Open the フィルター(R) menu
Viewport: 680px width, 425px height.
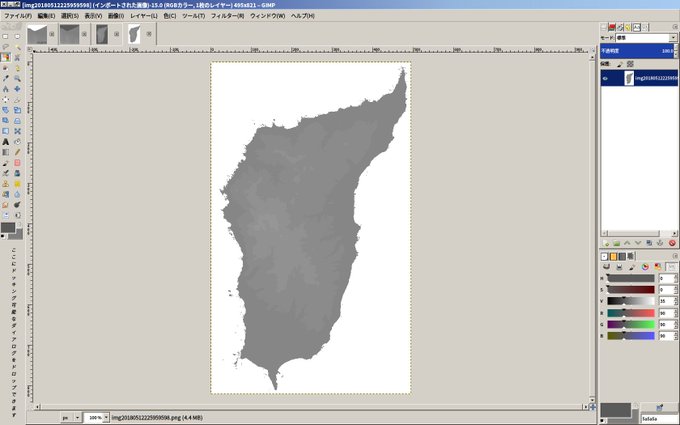pos(227,16)
